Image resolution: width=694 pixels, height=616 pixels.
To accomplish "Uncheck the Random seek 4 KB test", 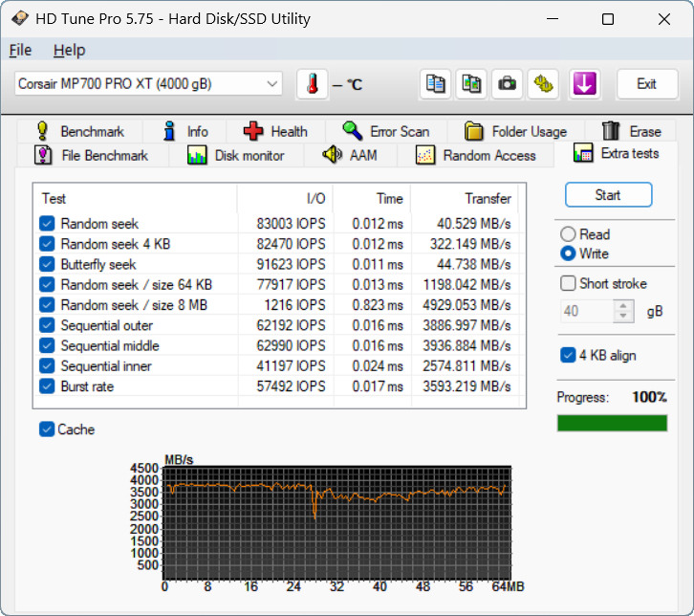I will point(47,244).
